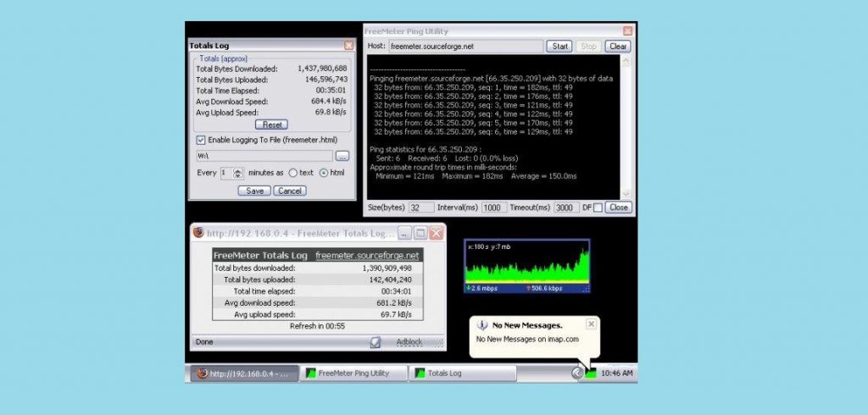868x415 pixels.
Task: Switch to Totals Log taskbar button
Action: 462,373
